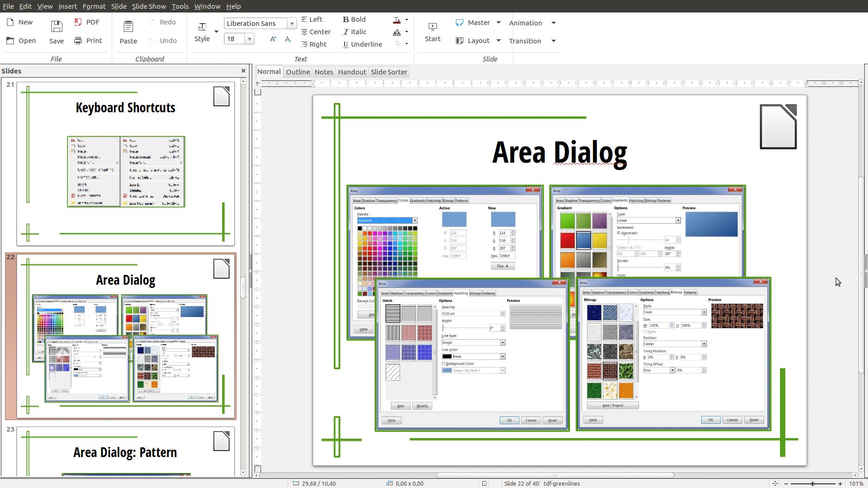Click the 101% zoom level
The width and height of the screenshot is (868, 488).
tap(856, 483)
